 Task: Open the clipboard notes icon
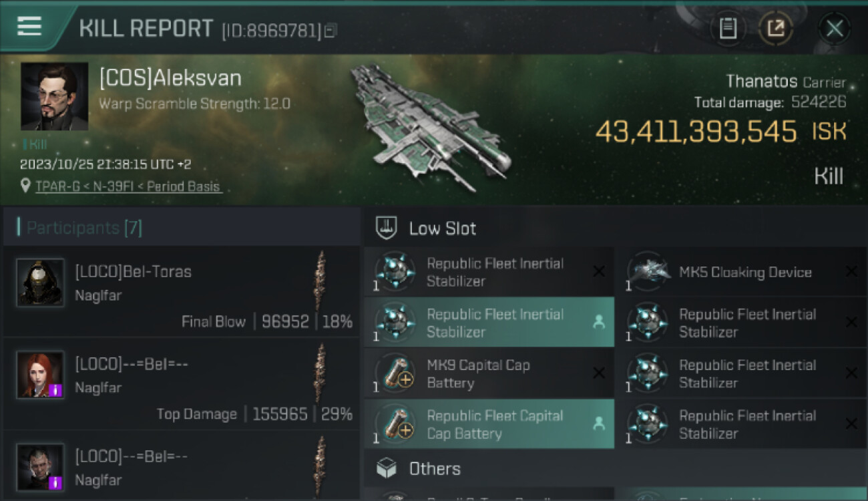tap(728, 28)
